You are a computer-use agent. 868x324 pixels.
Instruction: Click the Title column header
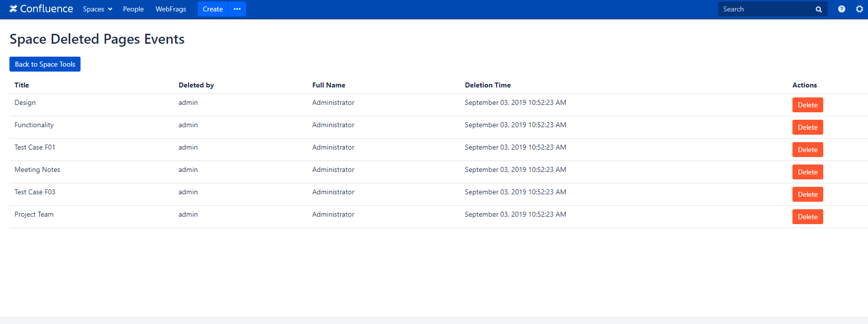[22, 85]
